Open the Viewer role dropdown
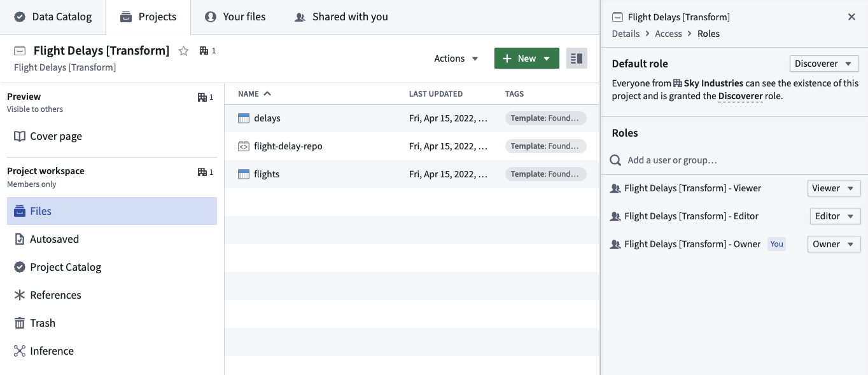This screenshot has height=375, width=868. 834,188
